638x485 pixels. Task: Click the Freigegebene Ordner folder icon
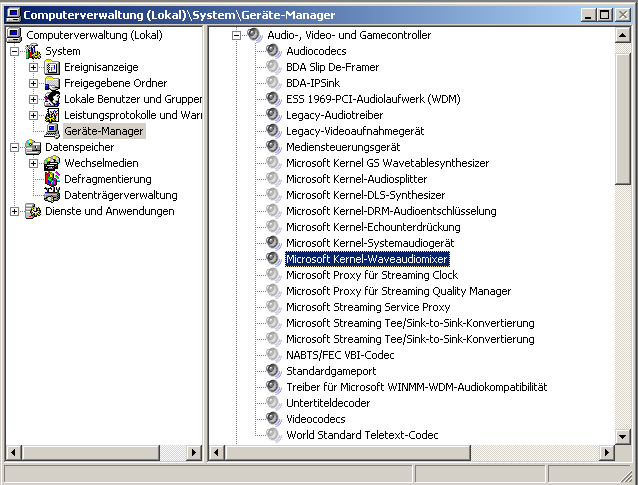(x=52, y=83)
